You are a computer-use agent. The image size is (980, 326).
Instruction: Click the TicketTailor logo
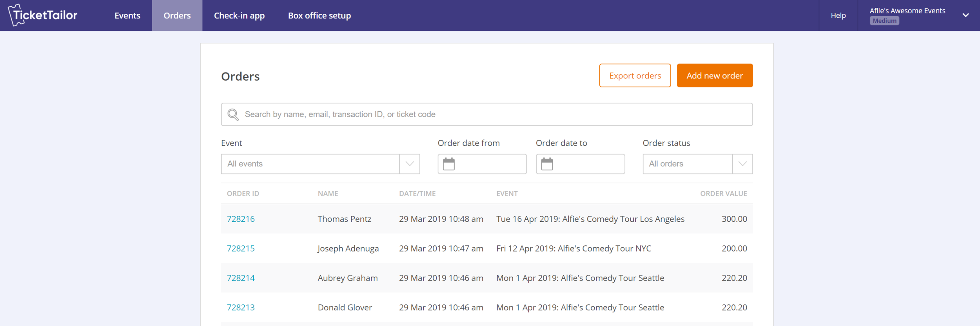(x=43, y=15)
